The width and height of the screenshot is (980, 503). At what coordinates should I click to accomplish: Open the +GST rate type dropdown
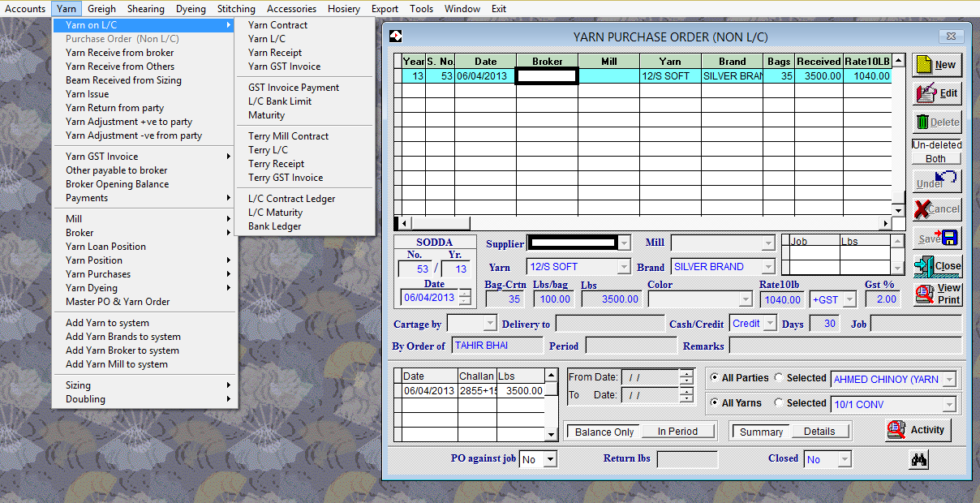pos(849,299)
